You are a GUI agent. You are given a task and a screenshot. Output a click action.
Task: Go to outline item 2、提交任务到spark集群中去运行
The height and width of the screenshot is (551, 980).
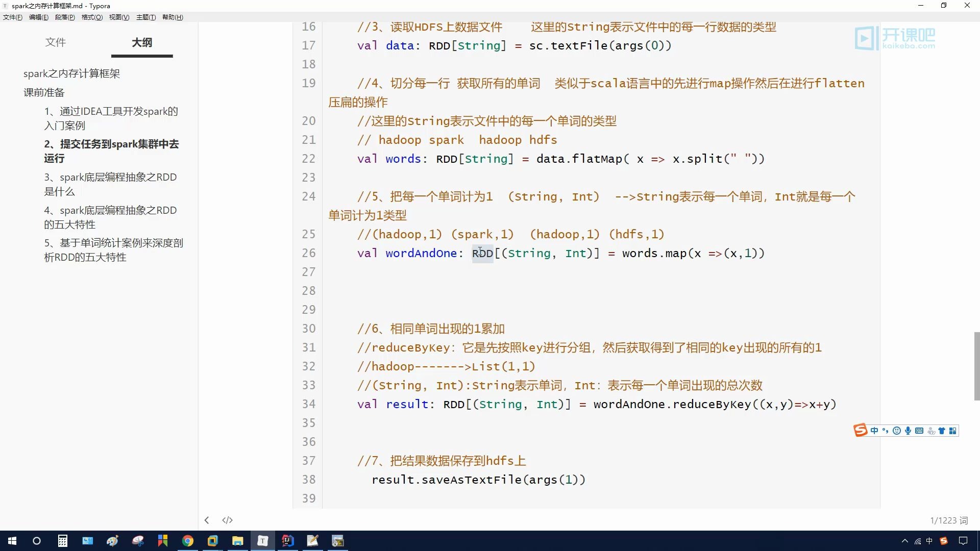tap(111, 151)
